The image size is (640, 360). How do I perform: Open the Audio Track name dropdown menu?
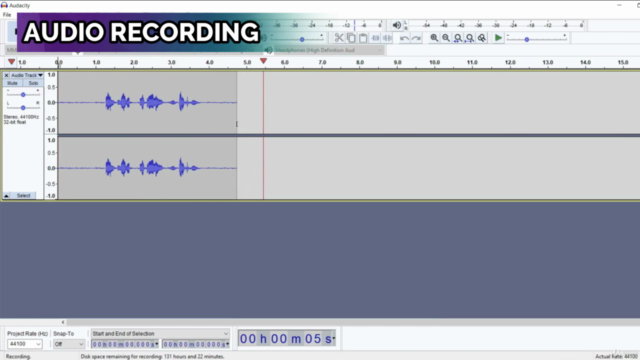pyautogui.click(x=27, y=76)
